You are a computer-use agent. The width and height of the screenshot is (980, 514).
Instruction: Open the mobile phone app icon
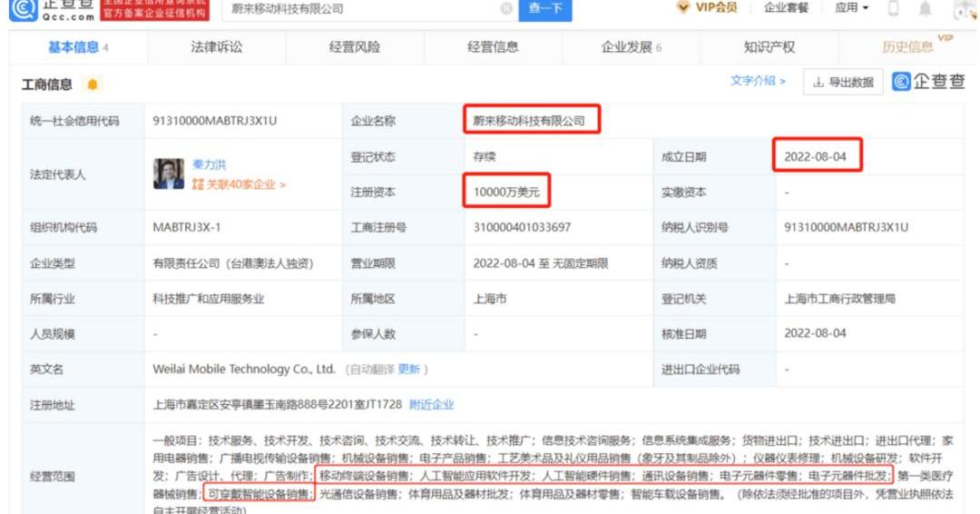[893, 8]
